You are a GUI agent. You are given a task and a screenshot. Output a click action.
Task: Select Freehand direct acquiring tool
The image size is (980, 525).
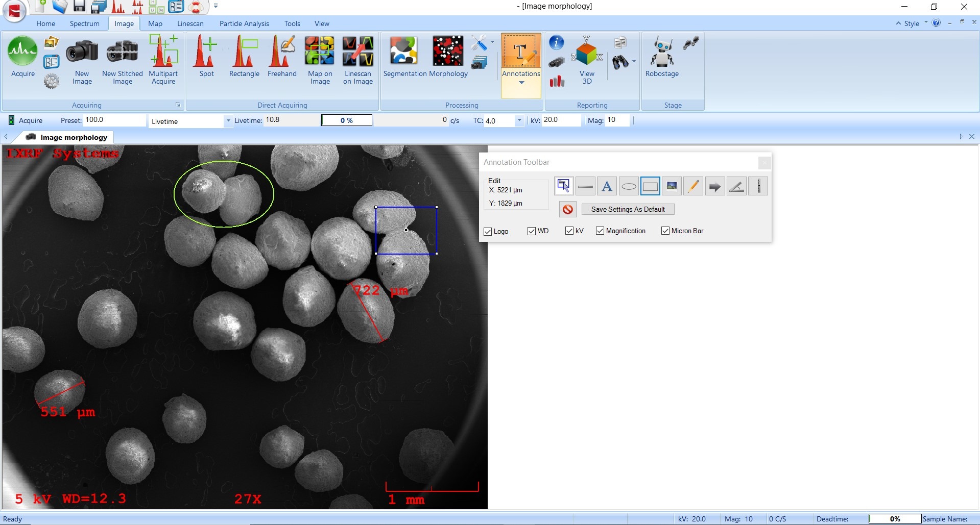tap(282, 56)
